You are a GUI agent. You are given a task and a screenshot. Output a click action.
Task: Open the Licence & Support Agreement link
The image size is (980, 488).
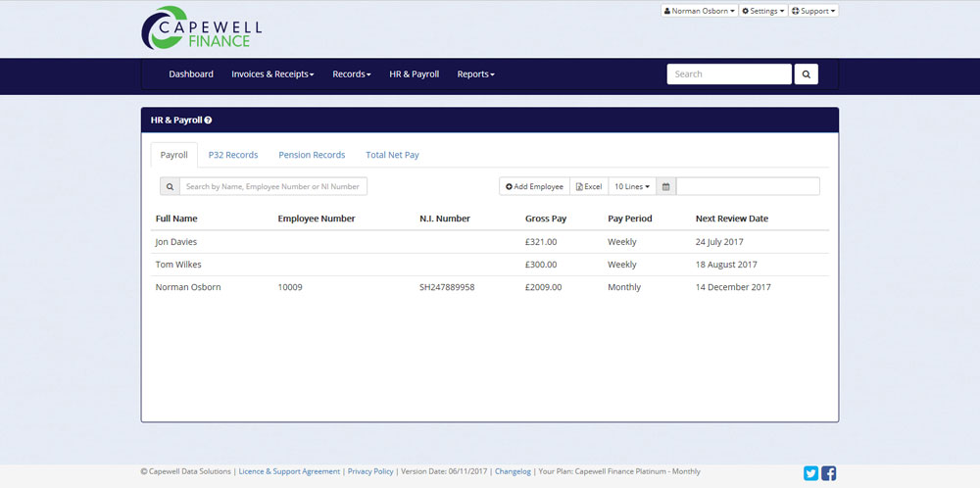tap(289, 471)
